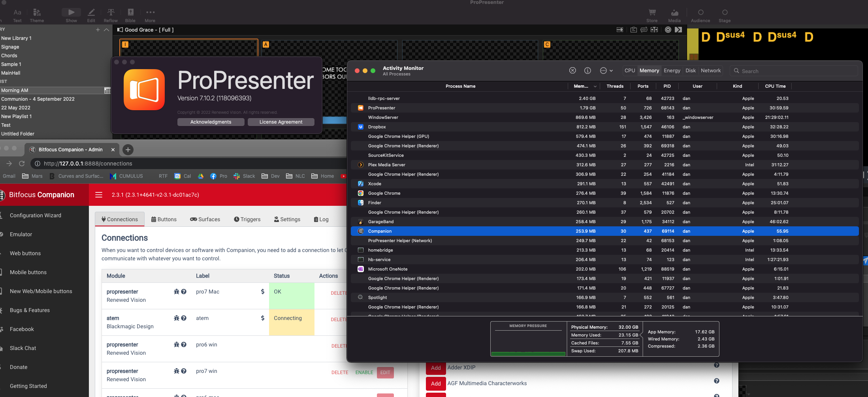This screenshot has height=397, width=868.
Task: Collapse the library list in ProPresenter sidebar
Action: pyautogui.click(x=106, y=30)
